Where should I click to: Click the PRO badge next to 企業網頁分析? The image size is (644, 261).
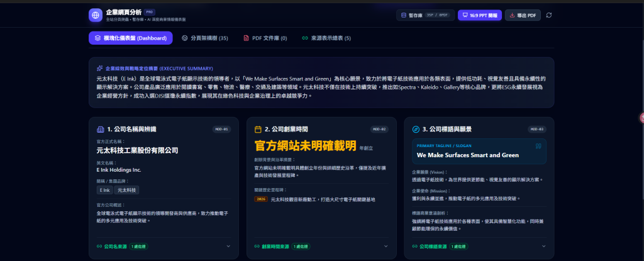(x=150, y=13)
